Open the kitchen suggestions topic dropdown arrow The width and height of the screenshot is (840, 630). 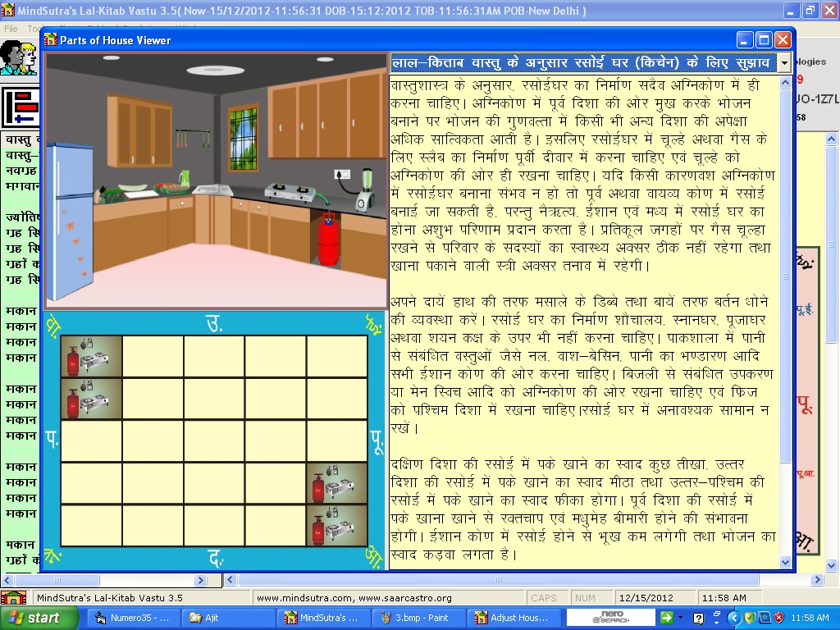pyautogui.click(x=784, y=63)
